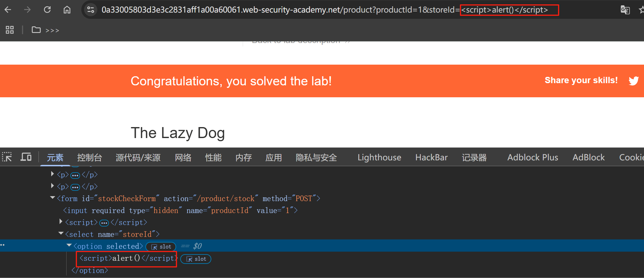Open the HackBar tab
This screenshot has width=644, height=278.
[x=431, y=158]
